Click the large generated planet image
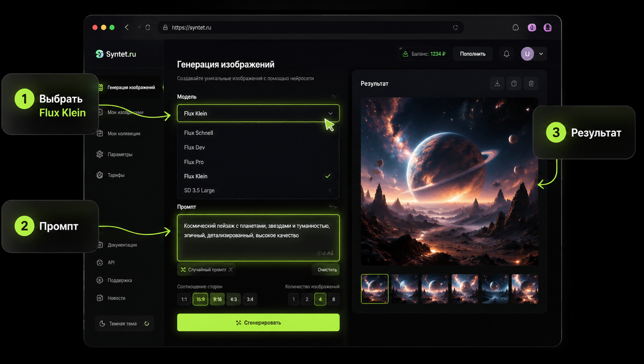Image resolution: width=644 pixels, height=364 pixels. click(449, 182)
